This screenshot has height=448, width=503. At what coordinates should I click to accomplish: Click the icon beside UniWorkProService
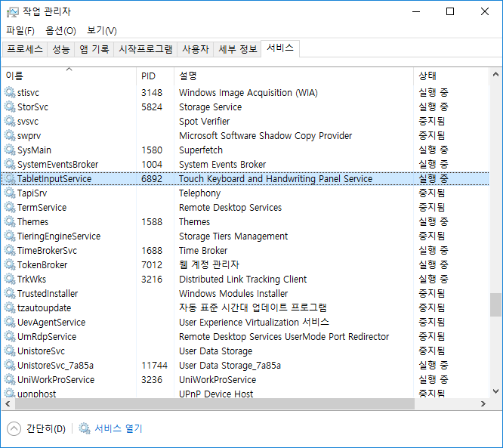click(10, 380)
